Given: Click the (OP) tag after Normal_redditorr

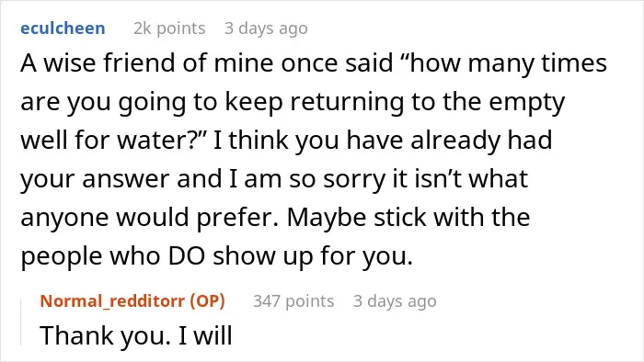Looking at the screenshot, I should click(207, 301).
